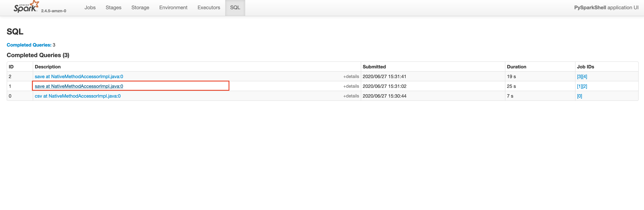Open the Stages tab
The width and height of the screenshot is (644, 210).
(x=113, y=8)
